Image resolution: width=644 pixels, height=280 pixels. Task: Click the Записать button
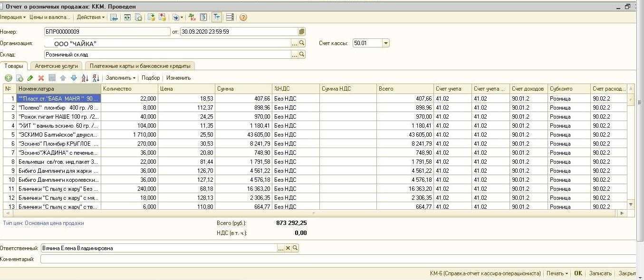click(600, 273)
